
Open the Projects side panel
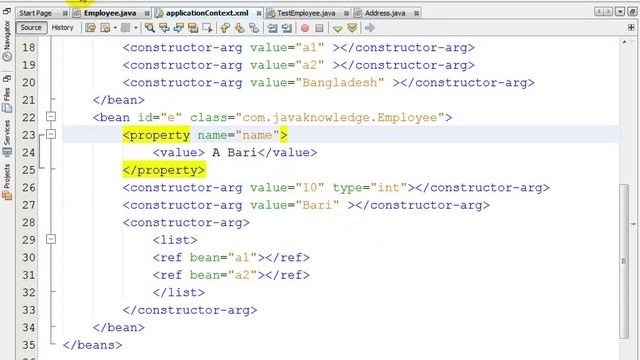[x=7, y=182]
